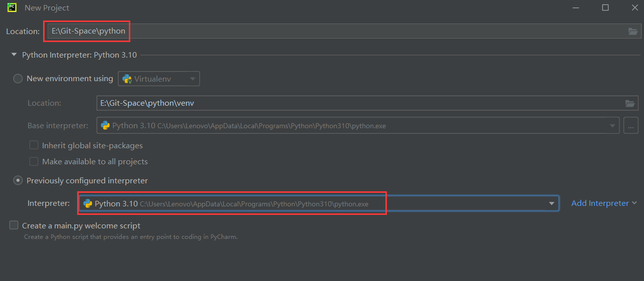Minimize the New Project window
This screenshot has width=644, height=281.
[576, 8]
